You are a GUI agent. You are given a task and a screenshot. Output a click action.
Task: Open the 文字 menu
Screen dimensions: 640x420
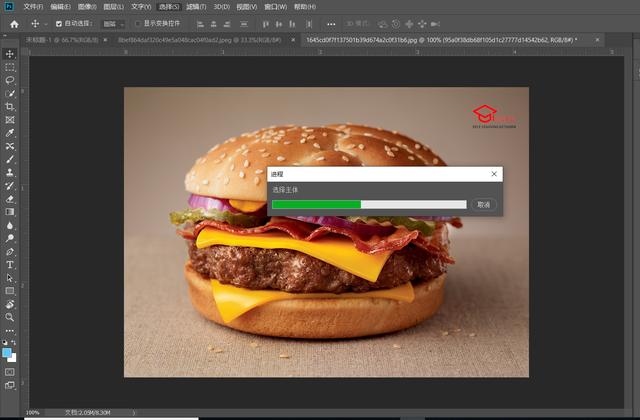pos(141,7)
